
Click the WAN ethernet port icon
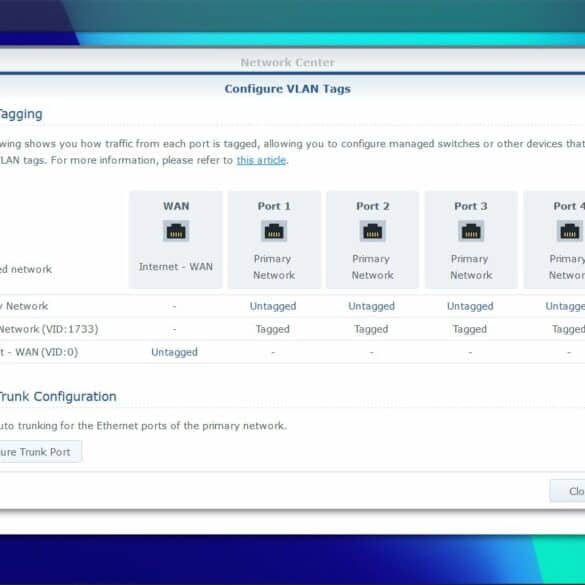coord(176,231)
